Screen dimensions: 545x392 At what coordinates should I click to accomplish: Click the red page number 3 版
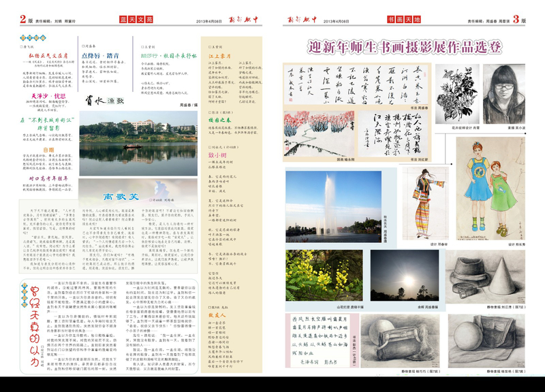click(519, 20)
